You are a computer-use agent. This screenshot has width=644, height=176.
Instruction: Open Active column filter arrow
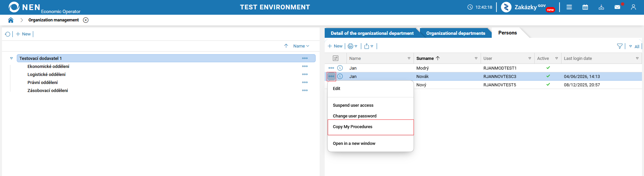click(556, 58)
